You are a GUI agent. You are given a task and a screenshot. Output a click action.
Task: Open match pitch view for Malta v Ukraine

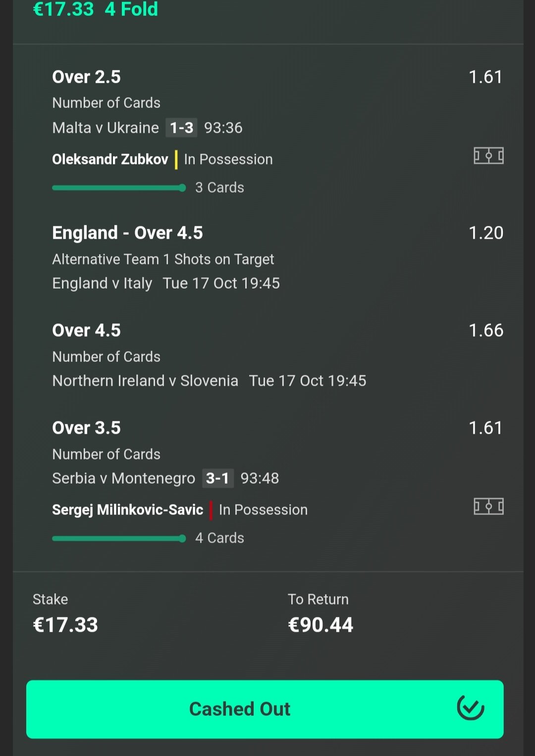[488, 156]
